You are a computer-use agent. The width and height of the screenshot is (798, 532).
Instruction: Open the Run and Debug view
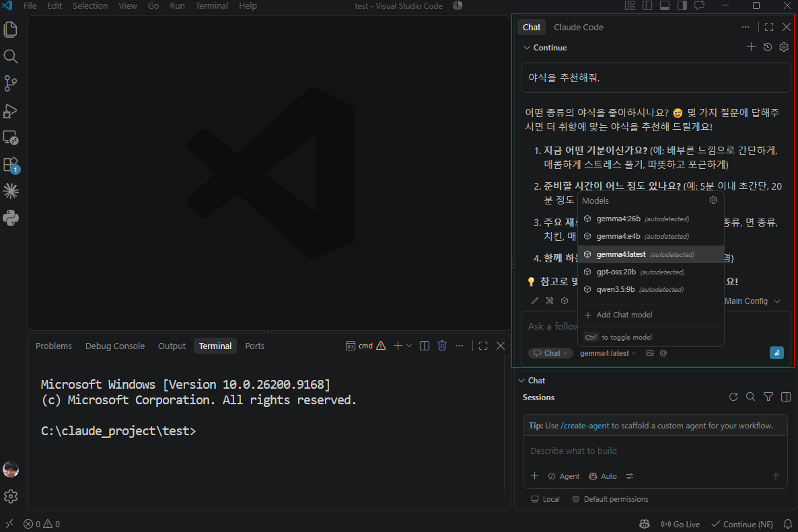[x=11, y=110]
